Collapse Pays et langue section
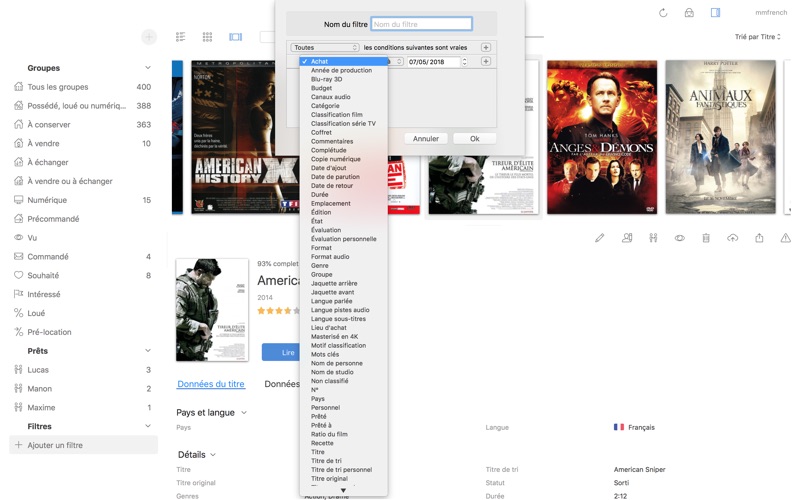The image size is (800, 500). (x=244, y=412)
